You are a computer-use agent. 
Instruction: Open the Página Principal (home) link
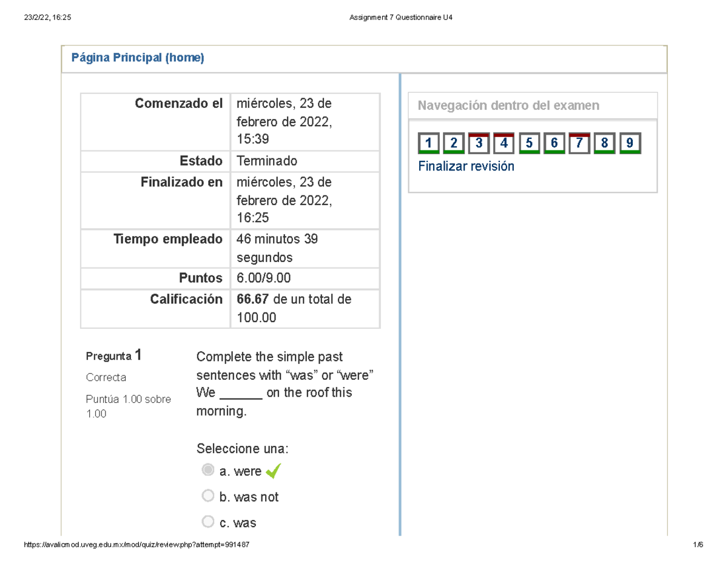(138, 58)
